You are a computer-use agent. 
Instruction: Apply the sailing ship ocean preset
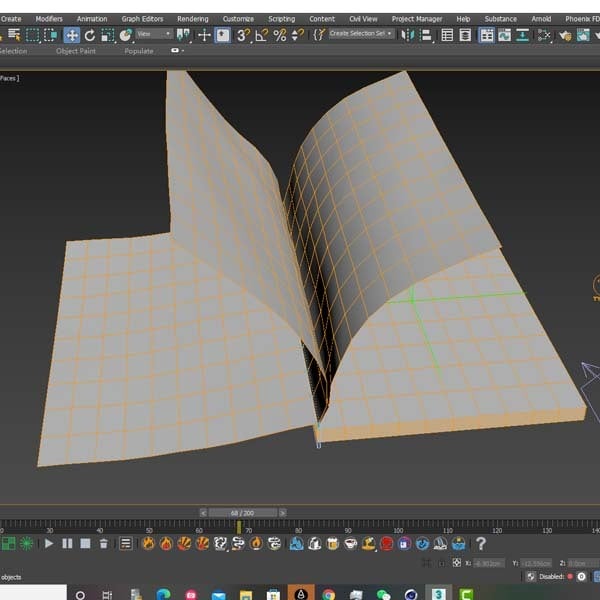pyautogui.click(x=441, y=543)
